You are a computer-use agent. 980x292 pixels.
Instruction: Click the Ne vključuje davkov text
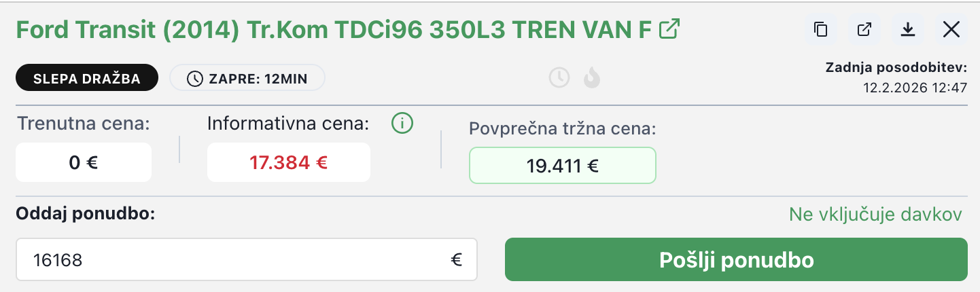875,215
